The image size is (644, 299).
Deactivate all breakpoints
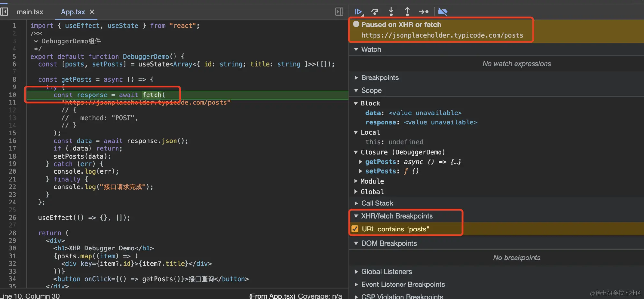coord(443,12)
